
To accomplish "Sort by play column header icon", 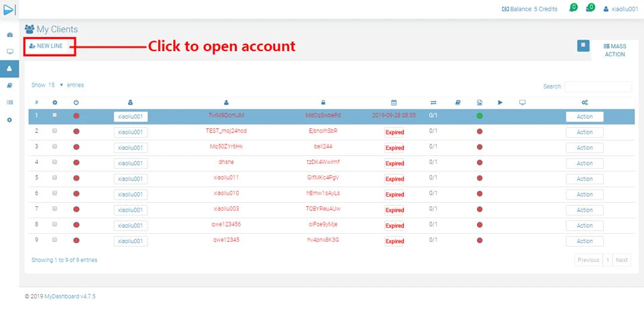I will click(500, 103).
